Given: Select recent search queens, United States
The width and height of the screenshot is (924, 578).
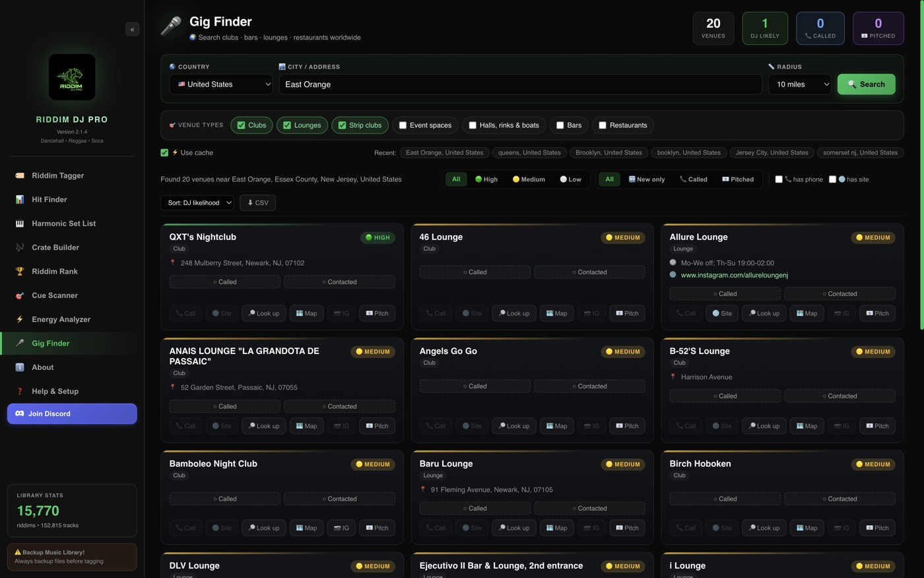Looking at the screenshot, I should coord(529,153).
